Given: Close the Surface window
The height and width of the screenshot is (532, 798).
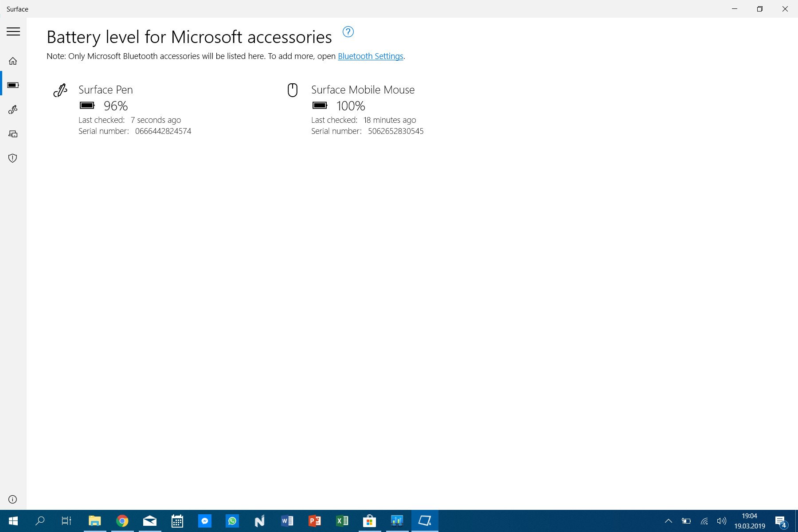Looking at the screenshot, I should [x=785, y=9].
